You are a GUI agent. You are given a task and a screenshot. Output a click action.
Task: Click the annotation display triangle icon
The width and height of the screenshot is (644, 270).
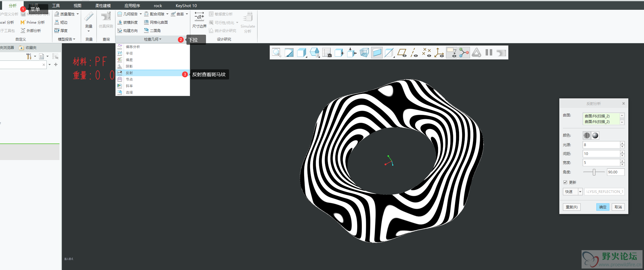tap(476, 53)
